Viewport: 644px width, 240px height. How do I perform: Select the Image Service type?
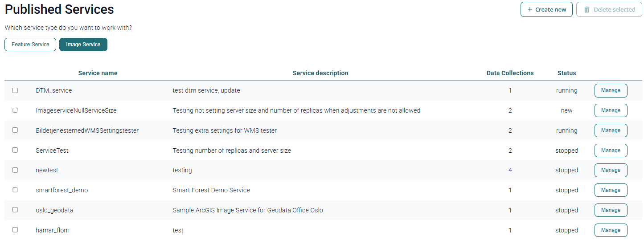tap(83, 45)
